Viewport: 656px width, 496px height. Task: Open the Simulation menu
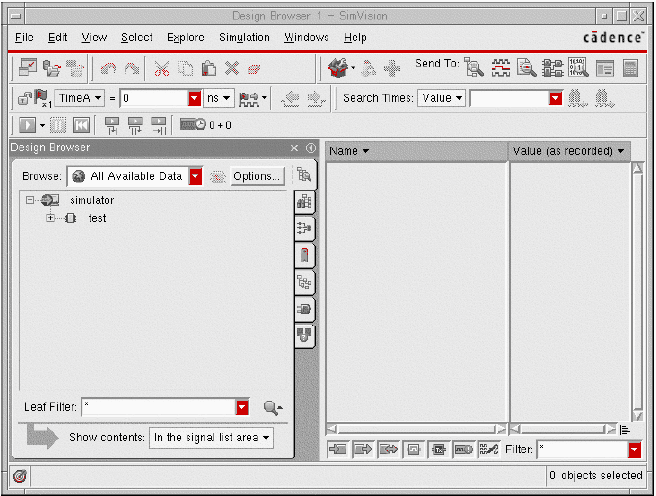tap(244, 37)
